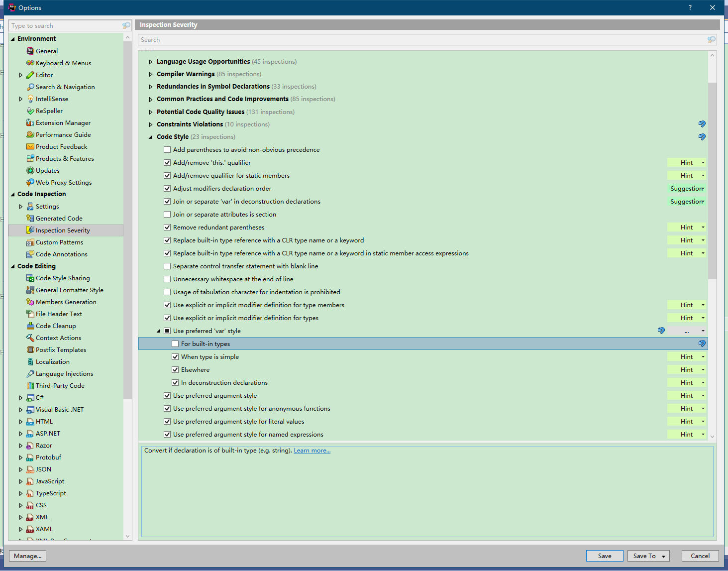
Task: Click the Generated Code icon
Action: (30, 218)
